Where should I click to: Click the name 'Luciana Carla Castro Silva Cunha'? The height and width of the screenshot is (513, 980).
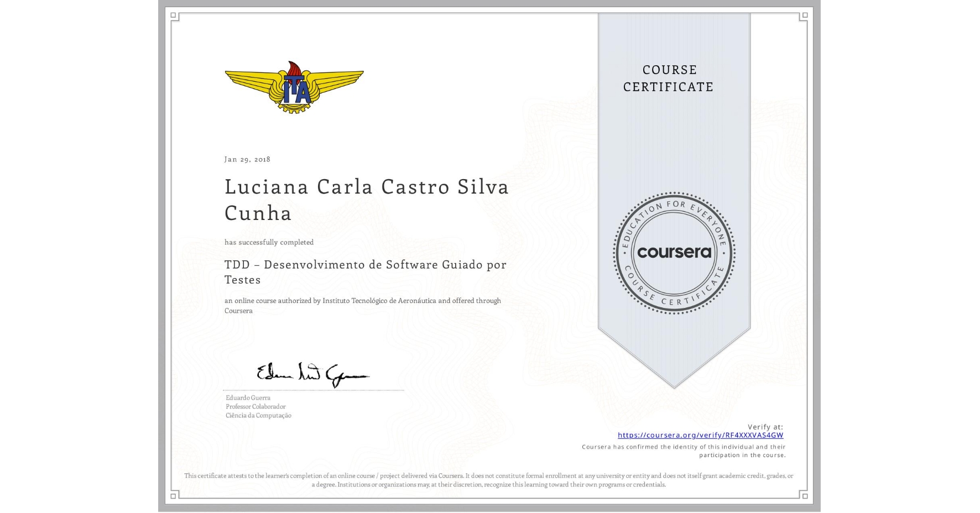(x=367, y=200)
